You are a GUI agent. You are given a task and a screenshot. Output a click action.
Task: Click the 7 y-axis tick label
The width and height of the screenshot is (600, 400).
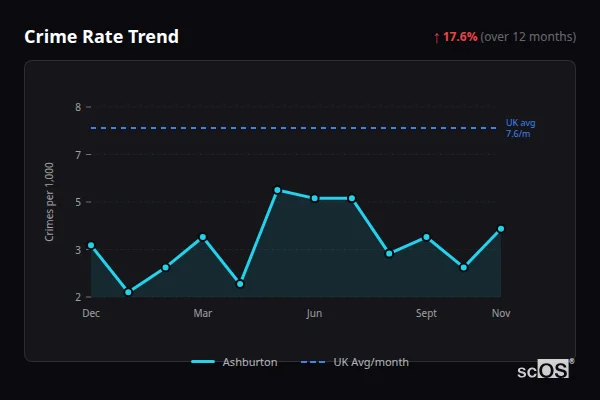[x=78, y=155]
